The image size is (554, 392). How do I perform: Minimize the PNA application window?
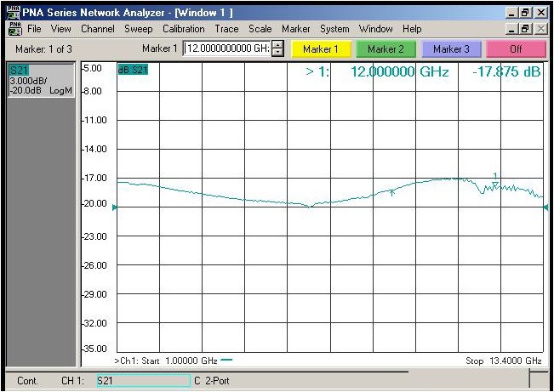pyautogui.click(x=512, y=13)
